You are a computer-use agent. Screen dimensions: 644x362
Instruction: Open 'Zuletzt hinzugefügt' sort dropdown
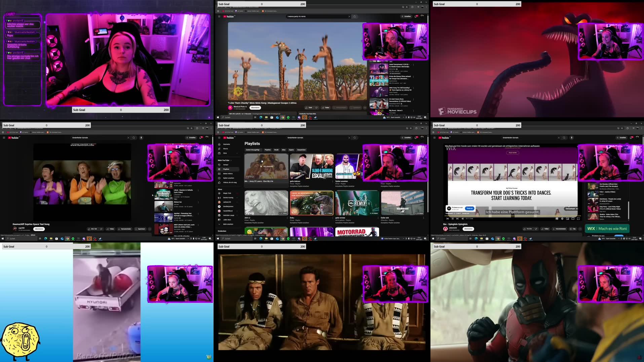tap(253, 150)
